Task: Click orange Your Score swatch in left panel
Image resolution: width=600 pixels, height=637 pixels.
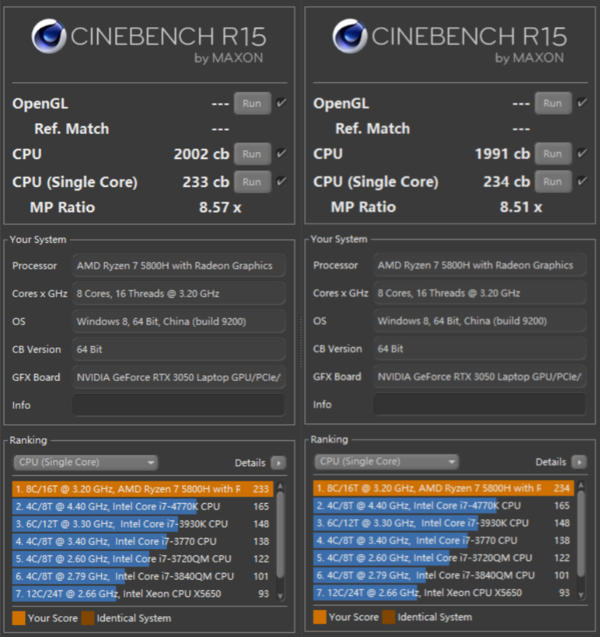Action: (19, 618)
